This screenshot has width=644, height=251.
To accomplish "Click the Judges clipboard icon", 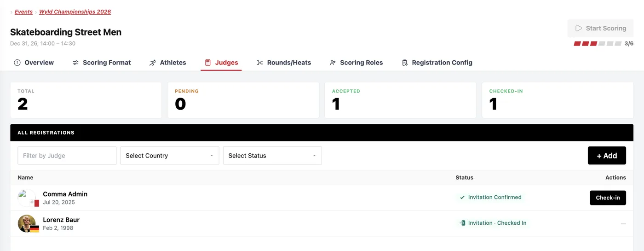I will pyautogui.click(x=208, y=63).
